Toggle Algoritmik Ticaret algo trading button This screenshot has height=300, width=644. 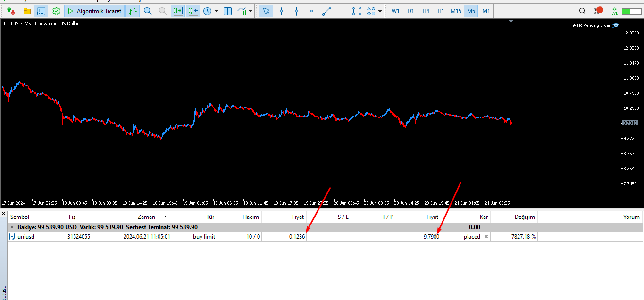tap(95, 11)
